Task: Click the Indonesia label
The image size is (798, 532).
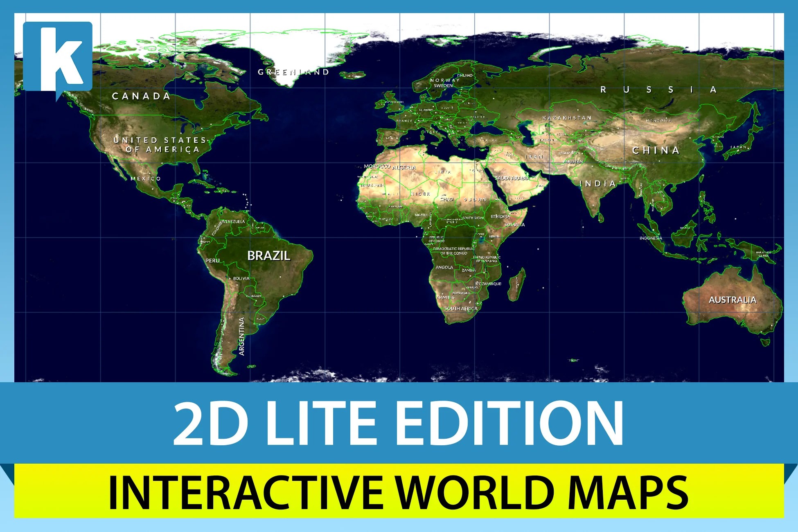Action: pyautogui.click(x=651, y=238)
